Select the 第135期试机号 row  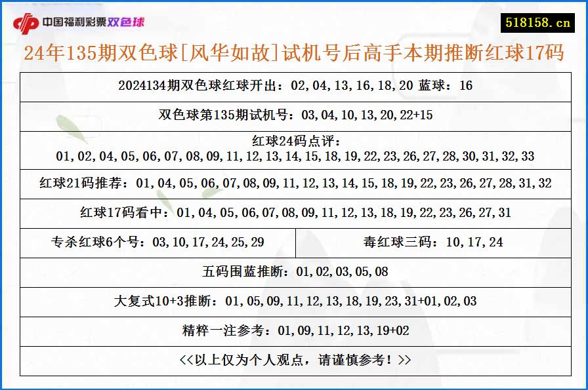(294, 113)
